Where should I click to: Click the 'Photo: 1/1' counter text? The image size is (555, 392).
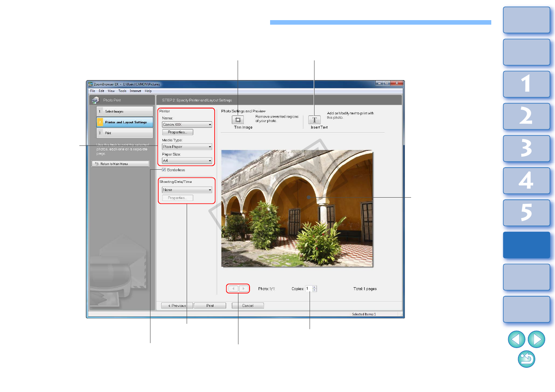tap(266, 289)
